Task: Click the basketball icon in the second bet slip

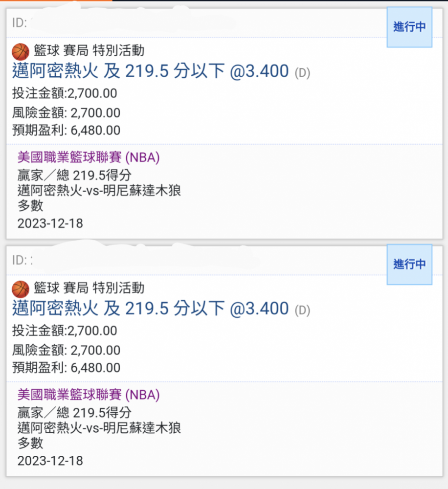Action: coord(21,289)
